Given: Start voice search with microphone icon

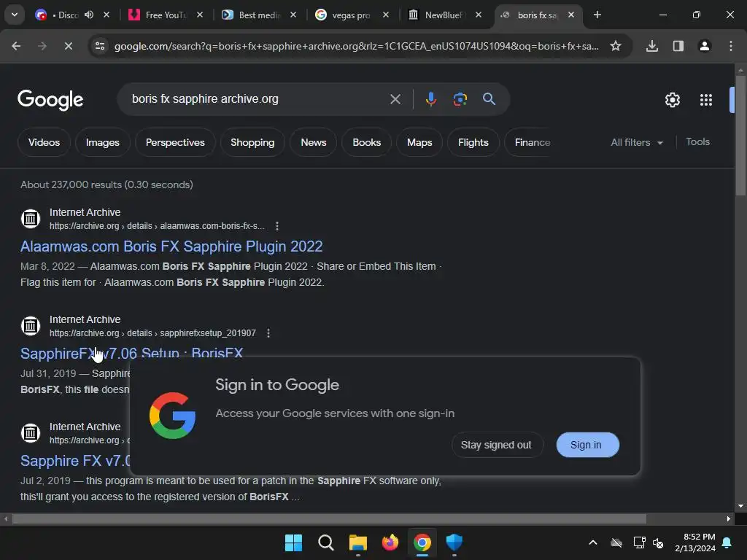Looking at the screenshot, I should (x=430, y=99).
